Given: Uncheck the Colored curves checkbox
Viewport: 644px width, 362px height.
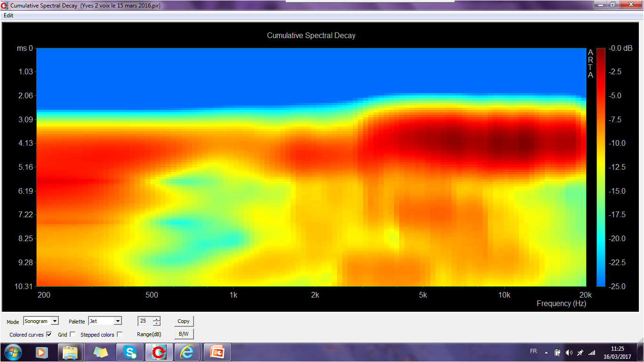Looking at the screenshot, I should tap(49, 335).
